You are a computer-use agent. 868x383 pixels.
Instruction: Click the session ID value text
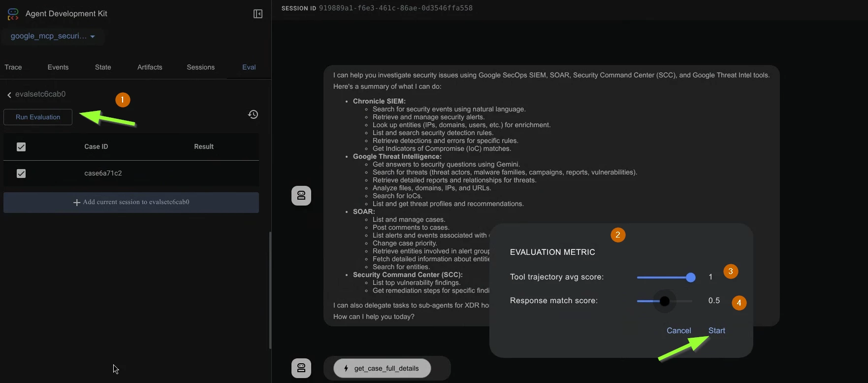(395, 8)
